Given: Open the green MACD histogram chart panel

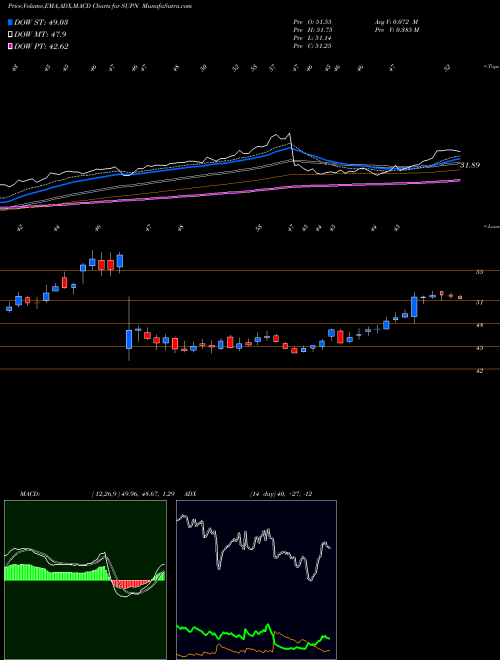Looking at the screenshot, I should [85, 580].
